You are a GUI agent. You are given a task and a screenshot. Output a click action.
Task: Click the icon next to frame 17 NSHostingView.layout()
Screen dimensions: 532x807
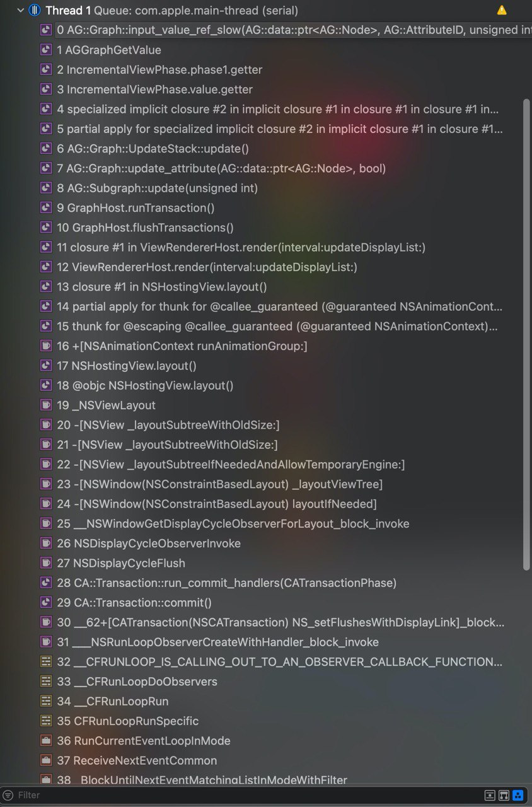tap(45, 366)
